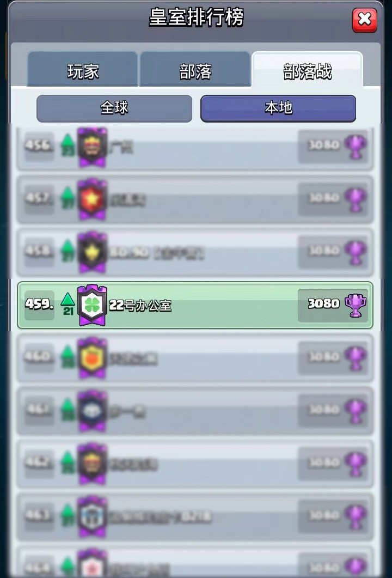Image resolution: width=392 pixels, height=578 pixels.
Task: Close the 皇室排行榜 window
Action: (x=364, y=20)
